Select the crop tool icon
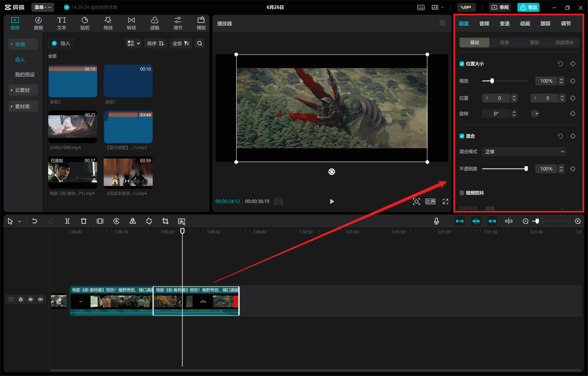 [165, 221]
